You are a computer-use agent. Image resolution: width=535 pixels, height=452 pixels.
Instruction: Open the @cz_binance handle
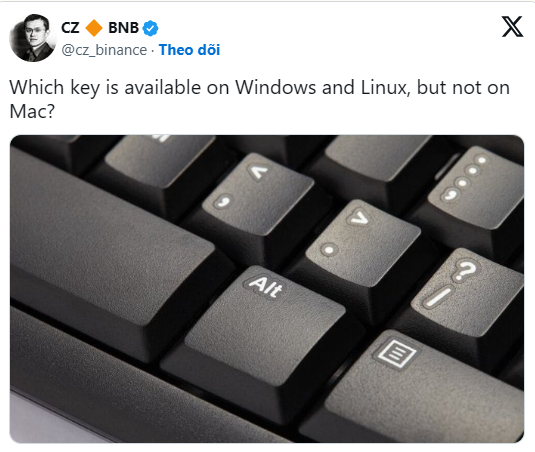pyautogui.click(x=104, y=50)
